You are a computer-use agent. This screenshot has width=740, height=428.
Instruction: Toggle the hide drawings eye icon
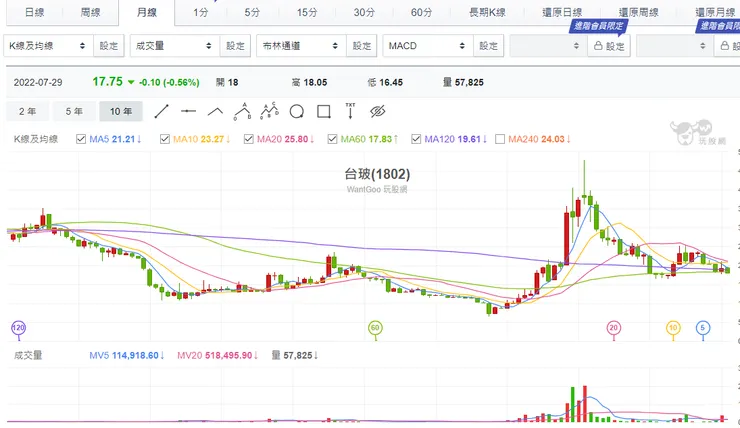378,111
